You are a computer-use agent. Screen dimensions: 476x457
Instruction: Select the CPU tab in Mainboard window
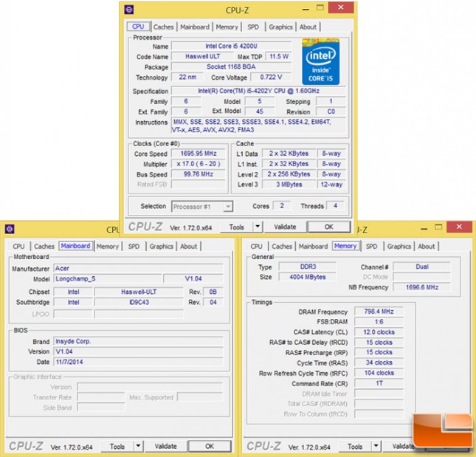pyautogui.click(x=18, y=247)
